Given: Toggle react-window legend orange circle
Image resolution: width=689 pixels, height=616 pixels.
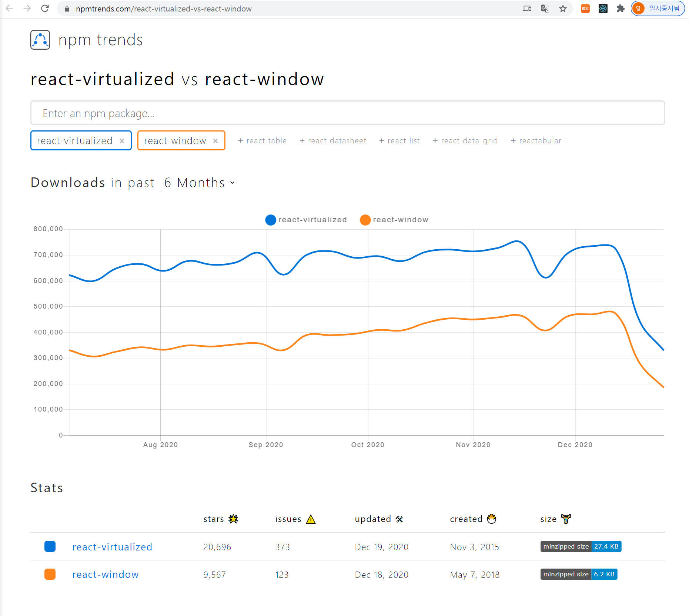Looking at the screenshot, I should click(365, 220).
